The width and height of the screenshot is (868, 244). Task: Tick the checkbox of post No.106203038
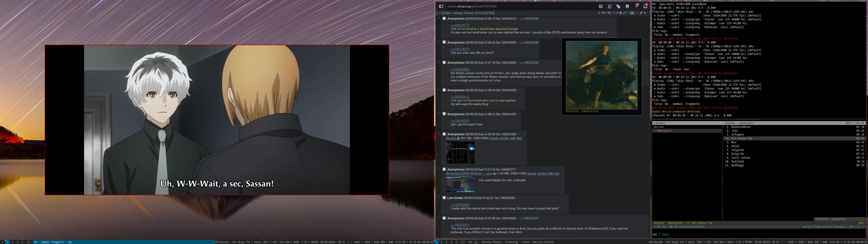coord(444,90)
